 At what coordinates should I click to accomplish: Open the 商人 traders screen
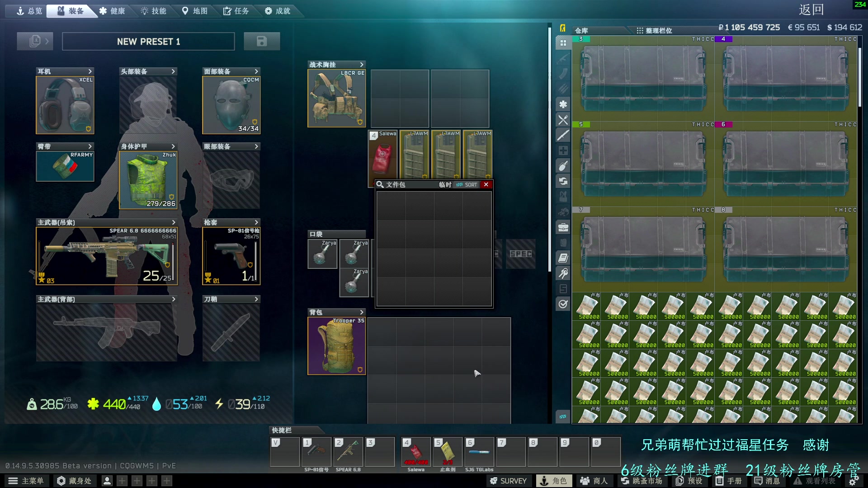point(594,481)
